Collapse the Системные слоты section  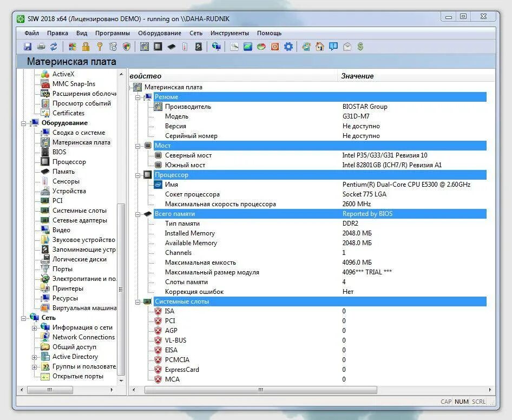pyautogui.click(x=138, y=302)
